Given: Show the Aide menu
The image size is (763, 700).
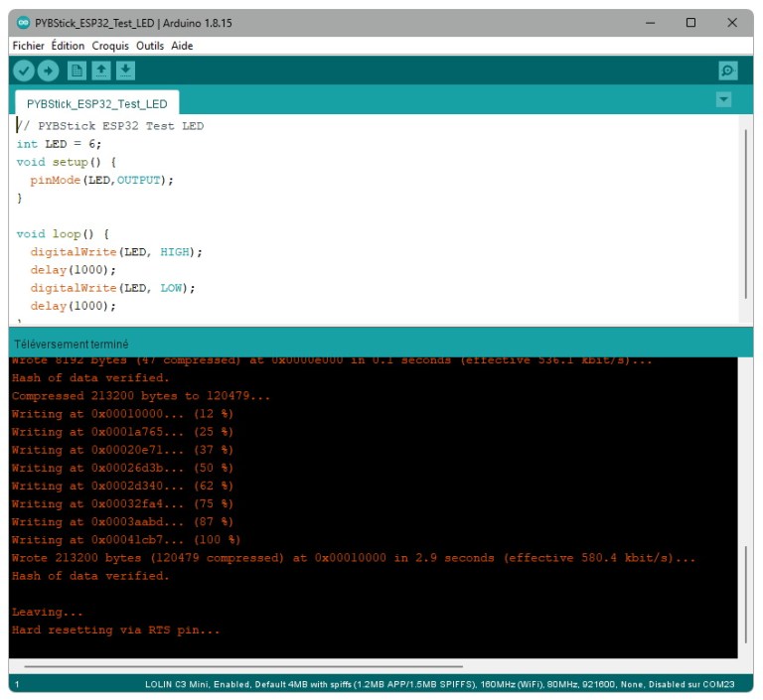Looking at the screenshot, I should [x=182, y=46].
